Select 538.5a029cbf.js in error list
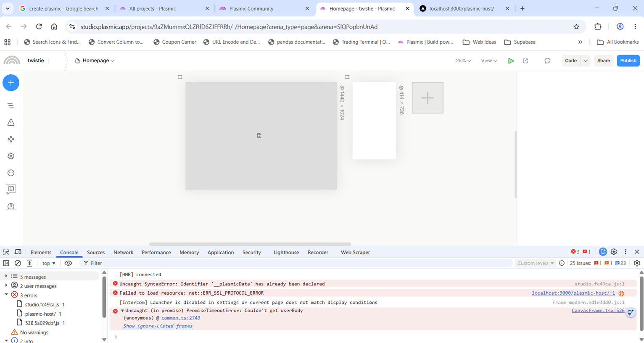The height and width of the screenshot is (343, 644). coord(42,323)
